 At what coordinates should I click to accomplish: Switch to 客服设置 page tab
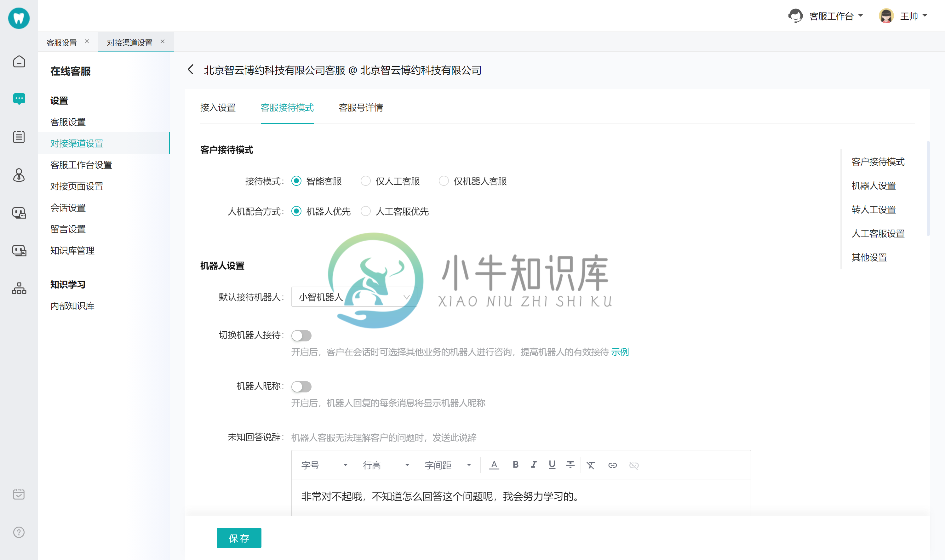[61, 42]
